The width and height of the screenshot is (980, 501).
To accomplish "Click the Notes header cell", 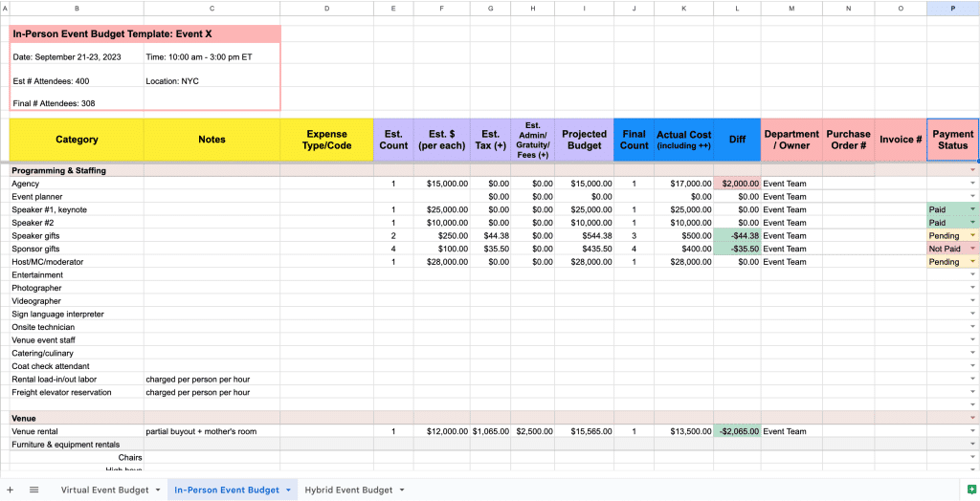I will tap(212, 140).
